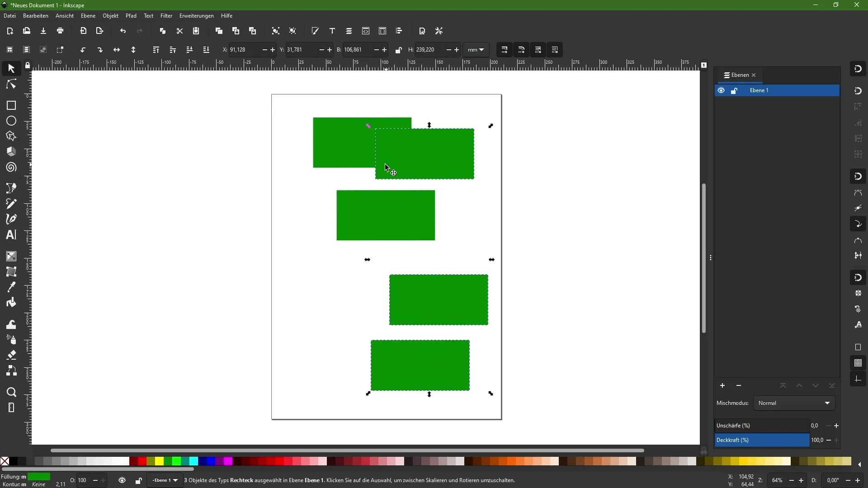The image size is (868, 488).
Task: Select the Color picker dropper tool
Action: pos(11,287)
